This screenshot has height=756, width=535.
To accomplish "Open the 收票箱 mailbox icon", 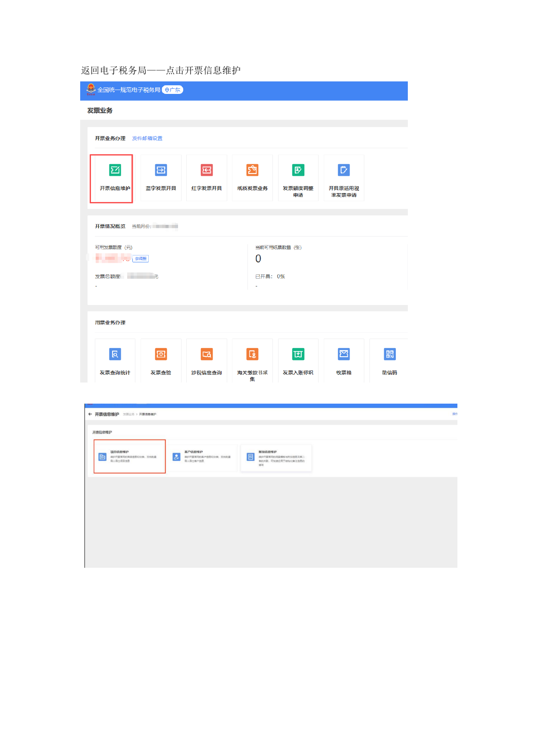I will click(344, 355).
